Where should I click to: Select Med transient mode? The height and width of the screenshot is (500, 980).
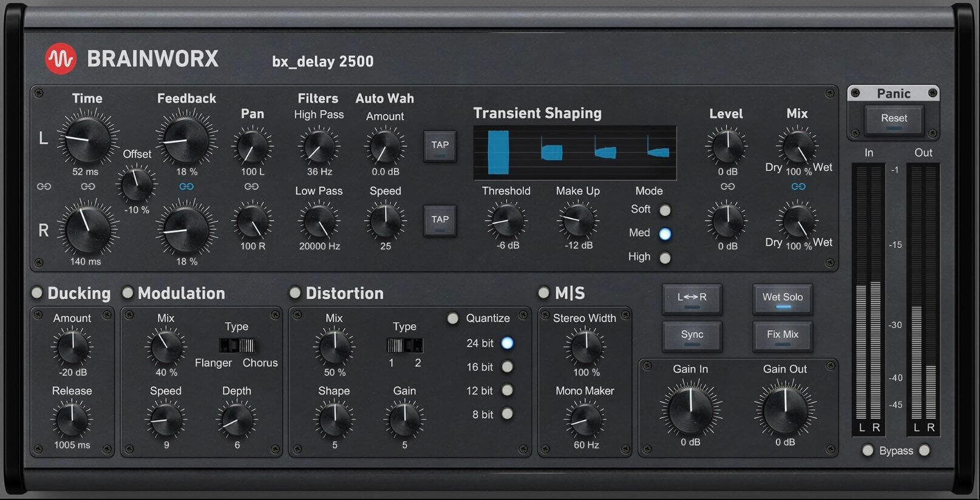(x=665, y=234)
